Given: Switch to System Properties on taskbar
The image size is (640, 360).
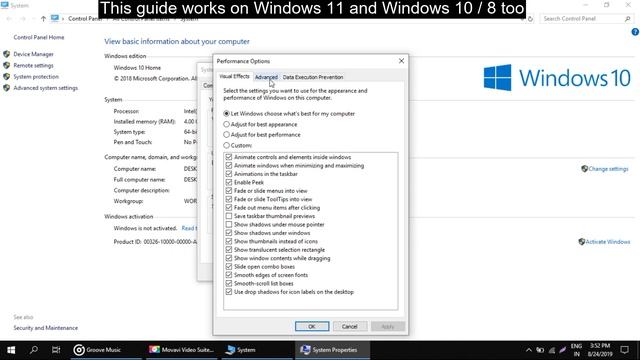Looking at the screenshot, I should point(331,350).
